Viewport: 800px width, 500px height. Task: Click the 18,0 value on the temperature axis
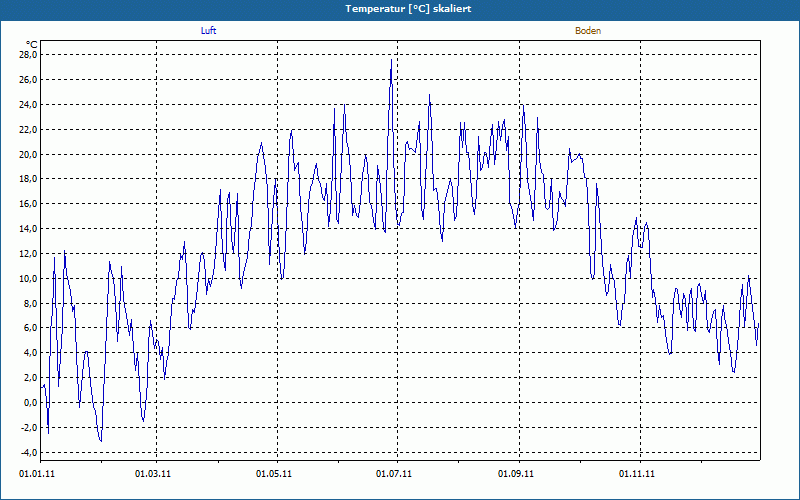point(29,179)
